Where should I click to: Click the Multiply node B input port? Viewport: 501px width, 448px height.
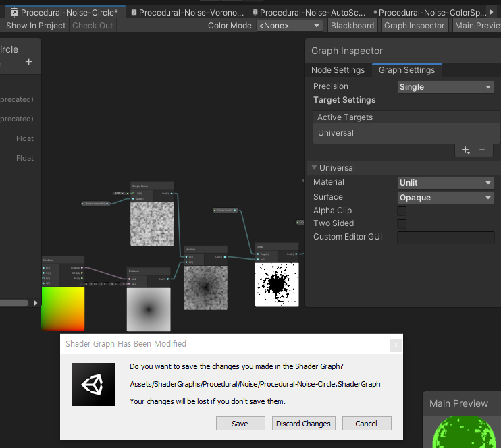coord(186,262)
